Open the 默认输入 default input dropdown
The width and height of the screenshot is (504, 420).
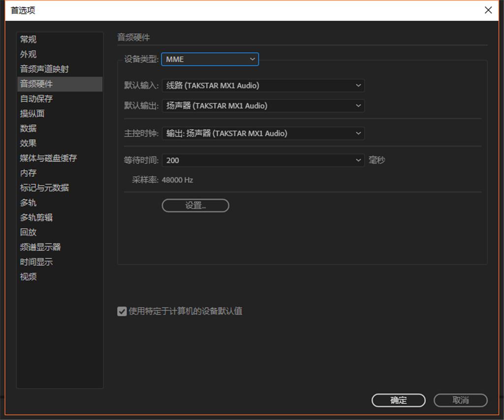(x=263, y=85)
